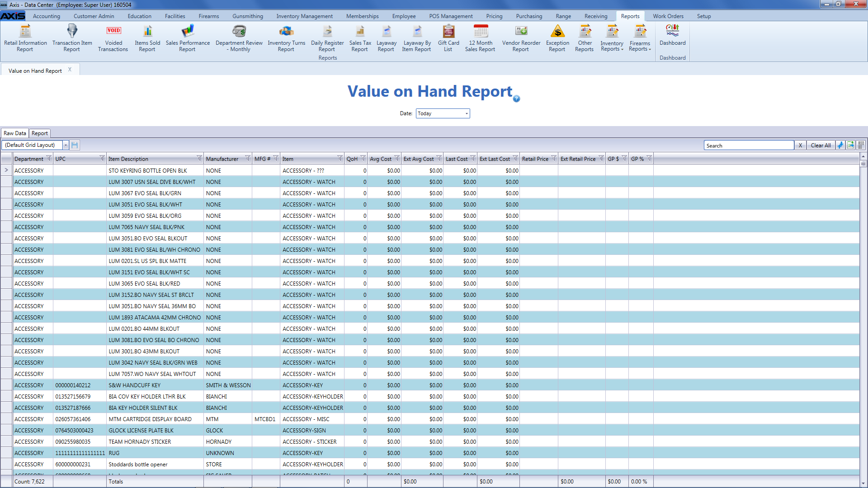Open the Layaway By Item Report
The height and width of the screenshot is (488, 868).
[x=417, y=38]
